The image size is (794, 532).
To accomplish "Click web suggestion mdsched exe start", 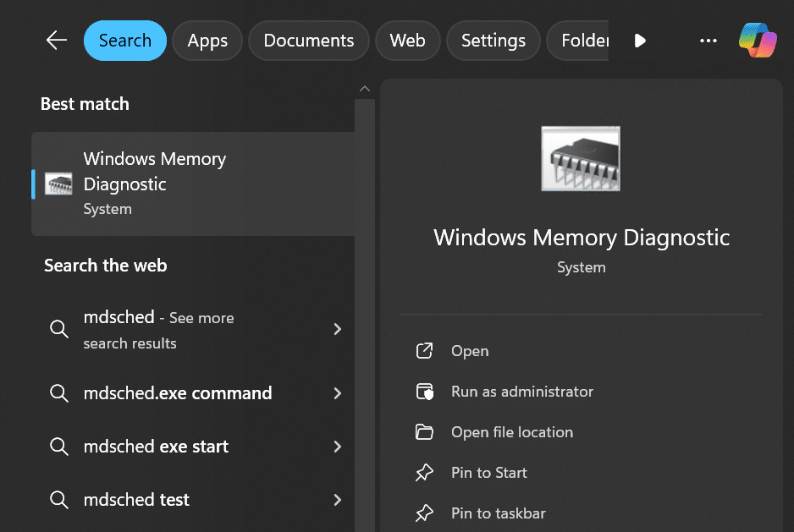I will click(193, 447).
